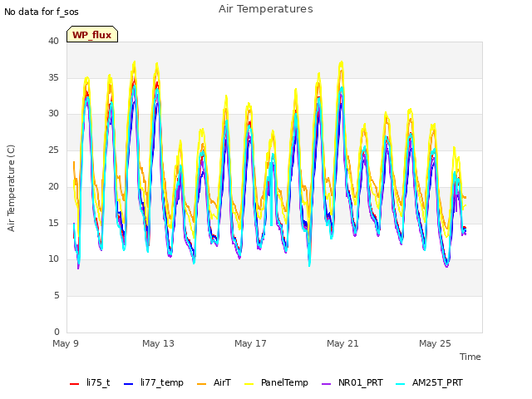Click the 30 y-axis tick label

(x=53, y=114)
